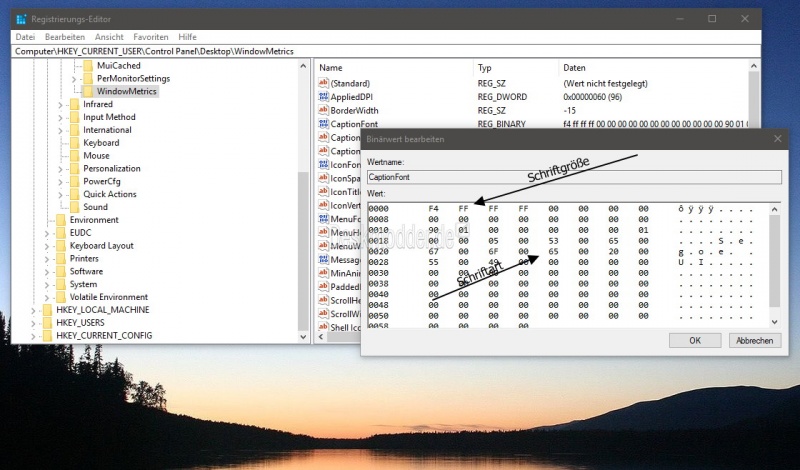The image size is (800, 470).
Task: Click the Software key folder icon
Action: pos(60,271)
